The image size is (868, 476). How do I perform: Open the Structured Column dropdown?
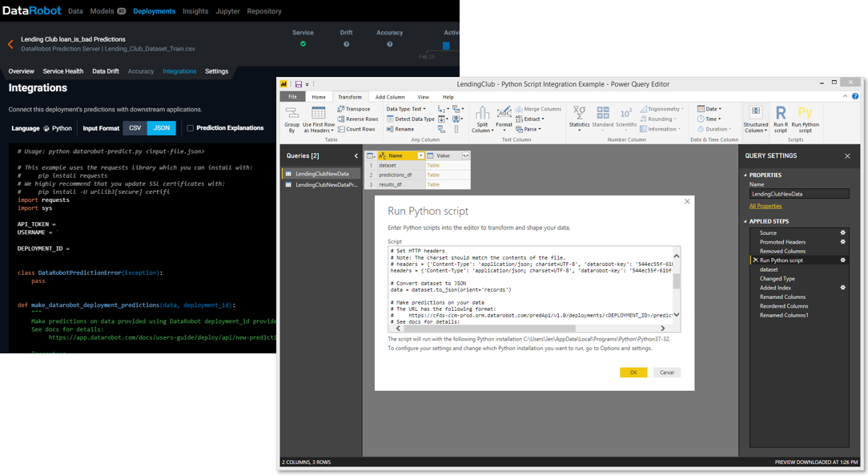pyautogui.click(x=756, y=119)
